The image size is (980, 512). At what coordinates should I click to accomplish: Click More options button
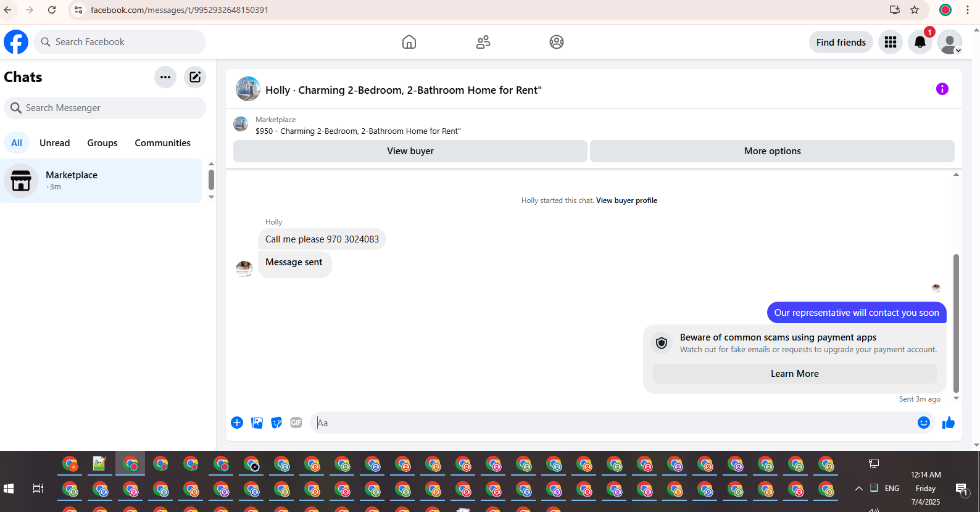click(x=772, y=151)
